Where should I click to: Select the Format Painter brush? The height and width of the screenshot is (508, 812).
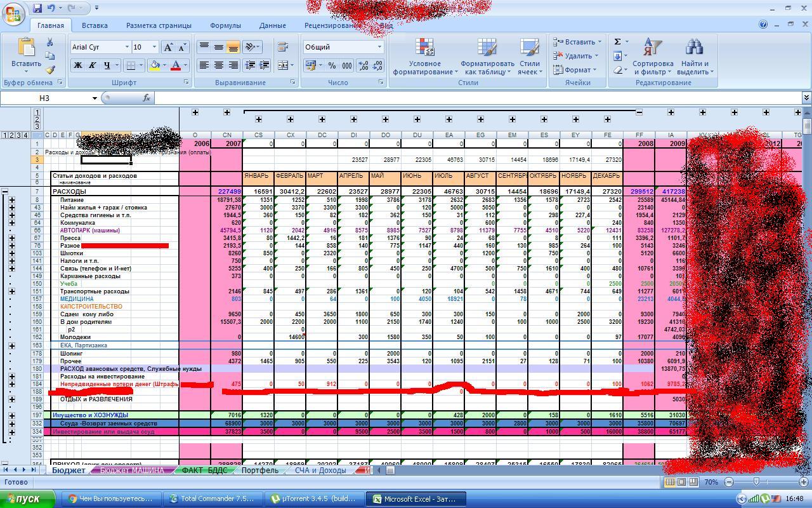pyautogui.click(x=49, y=70)
